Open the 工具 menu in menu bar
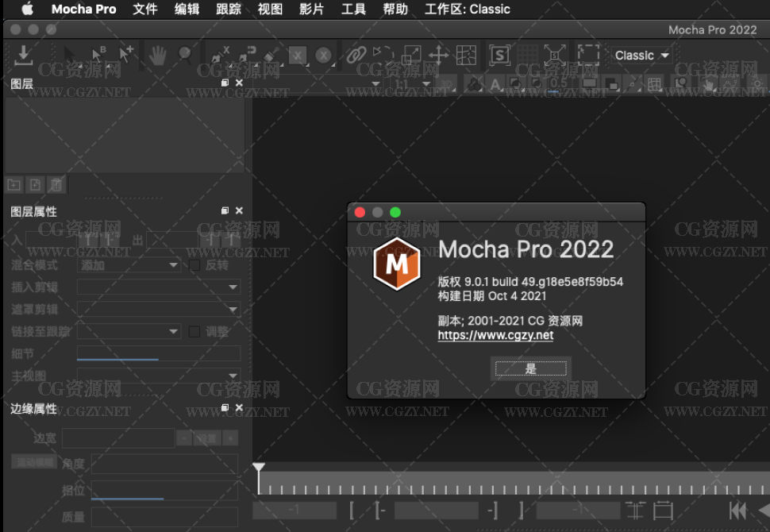Image resolution: width=770 pixels, height=532 pixels. pos(353,10)
